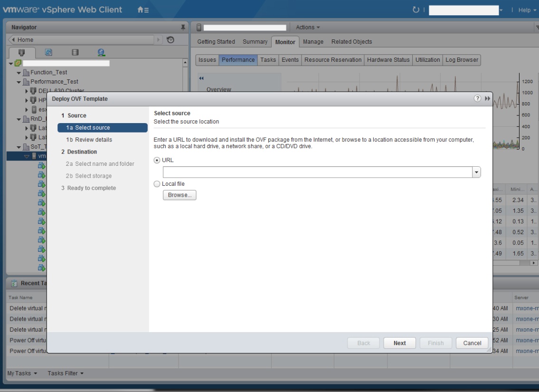Collapse the Function_Test datacenter node
The width and height of the screenshot is (539, 392).
tap(19, 73)
